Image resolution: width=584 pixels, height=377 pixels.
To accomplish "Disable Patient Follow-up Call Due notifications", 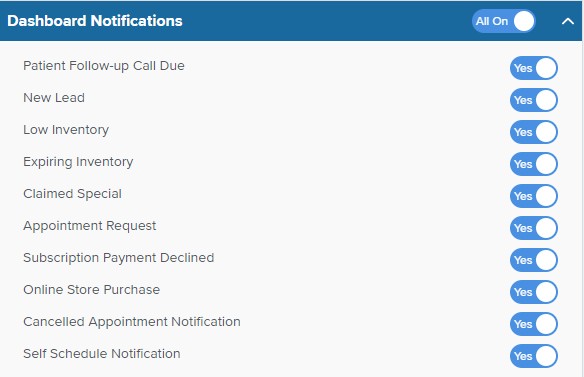I will (534, 68).
